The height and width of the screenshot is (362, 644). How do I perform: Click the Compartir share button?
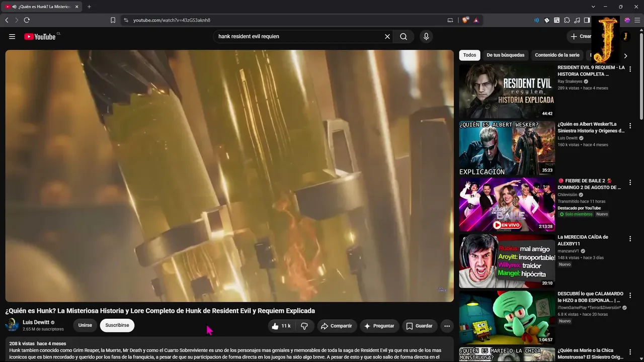pos(336,326)
